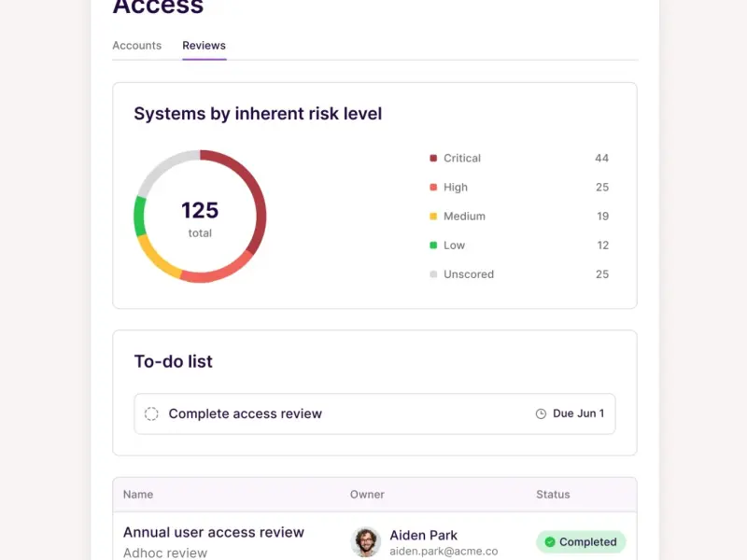Click the yellow Medium legend dot
This screenshot has width=747, height=560.
(x=433, y=217)
